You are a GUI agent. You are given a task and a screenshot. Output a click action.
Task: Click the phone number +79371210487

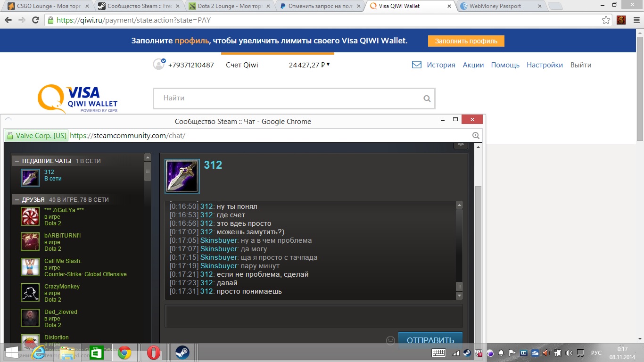coord(191,65)
